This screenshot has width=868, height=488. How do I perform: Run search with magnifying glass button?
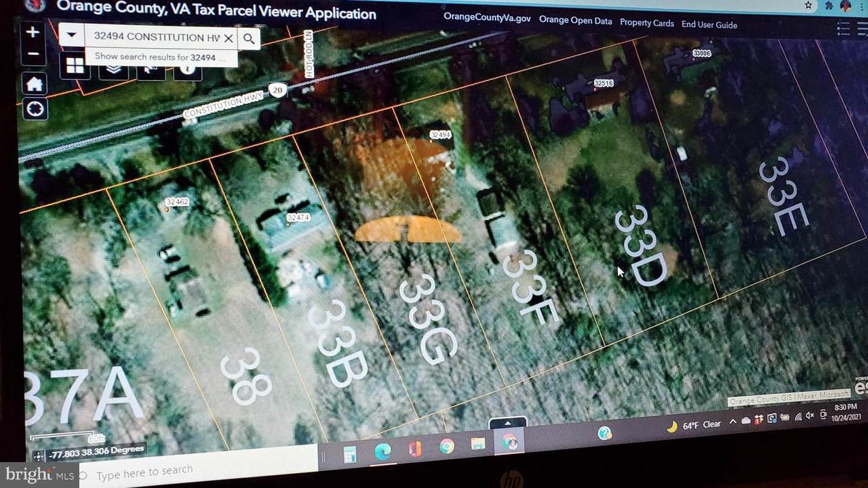[x=249, y=39]
